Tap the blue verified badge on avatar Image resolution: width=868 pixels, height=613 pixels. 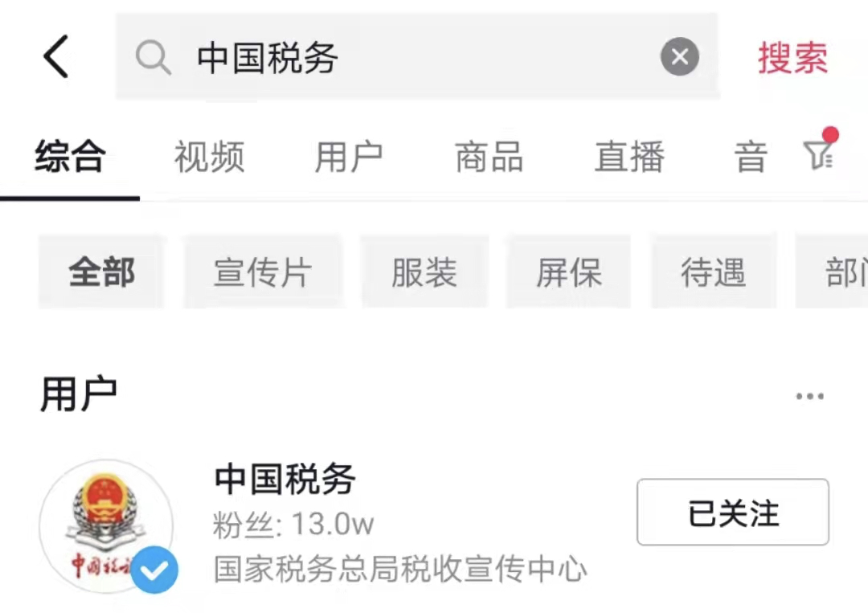click(x=154, y=570)
